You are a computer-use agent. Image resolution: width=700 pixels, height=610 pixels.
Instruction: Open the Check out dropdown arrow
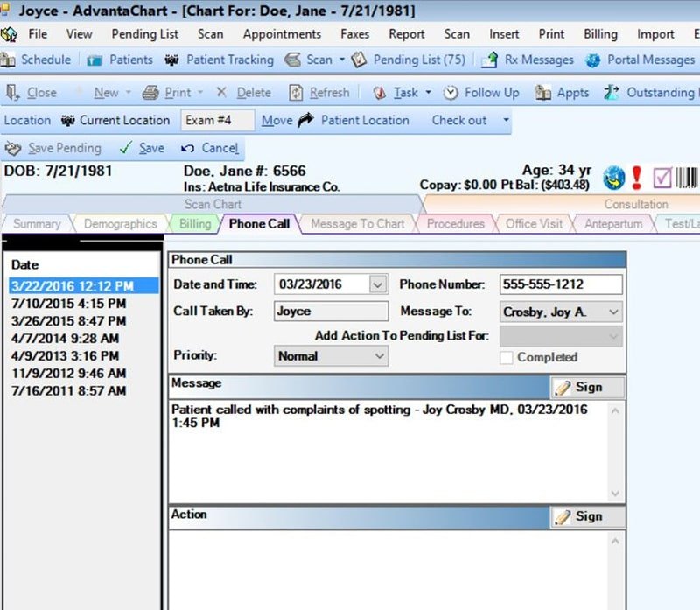(x=506, y=120)
